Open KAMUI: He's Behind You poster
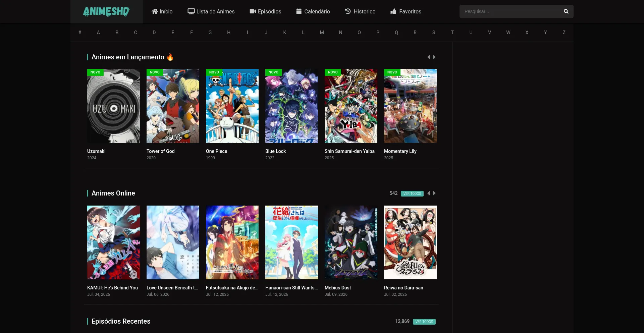 [113, 242]
